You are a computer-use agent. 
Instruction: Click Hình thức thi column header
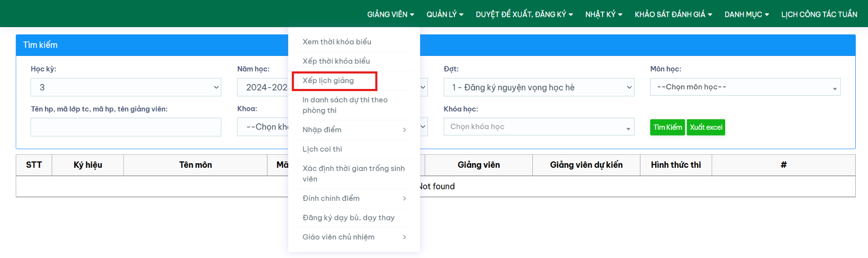(676, 165)
